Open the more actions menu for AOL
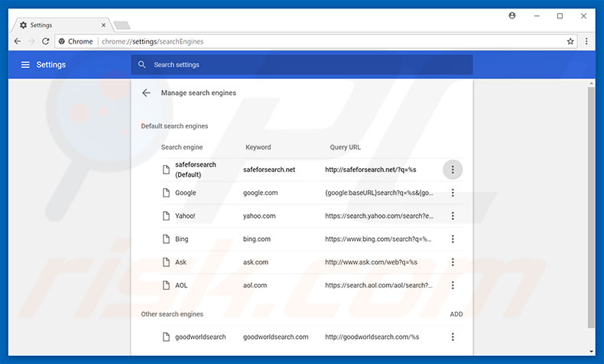Viewport: 604px width, 364px height. tap(453, 285)
